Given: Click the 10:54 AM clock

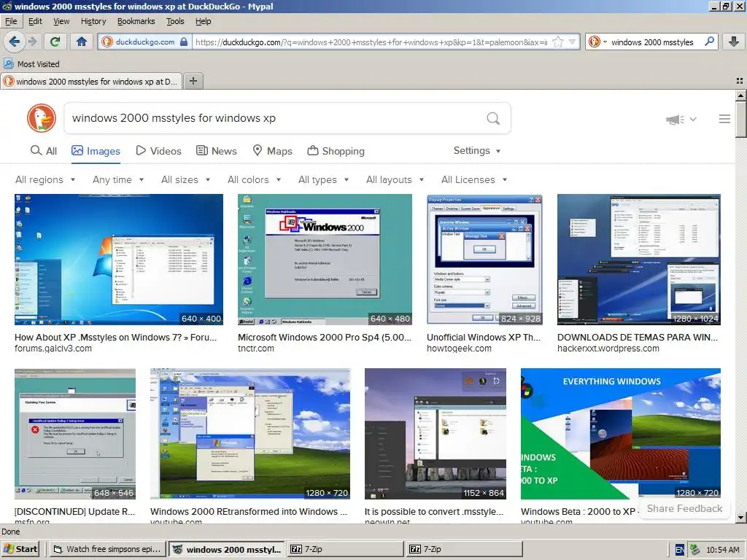Looking at the screenshot, I should [722, 550].
